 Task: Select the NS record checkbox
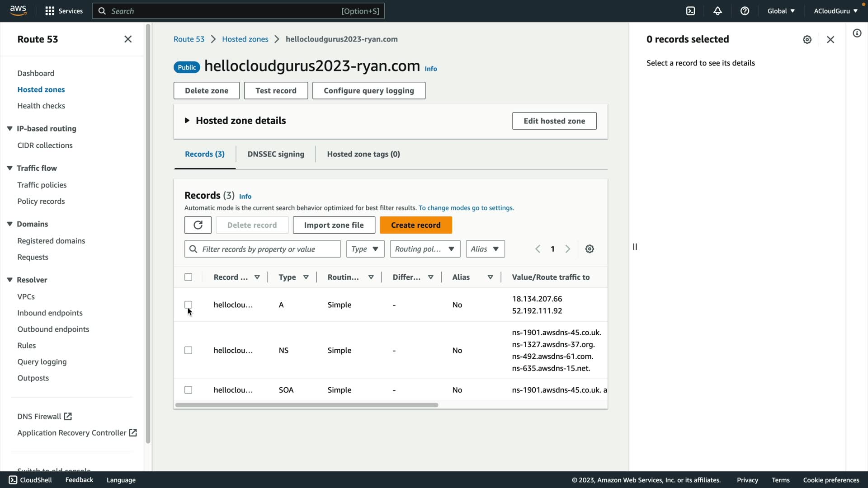(188, 350)
